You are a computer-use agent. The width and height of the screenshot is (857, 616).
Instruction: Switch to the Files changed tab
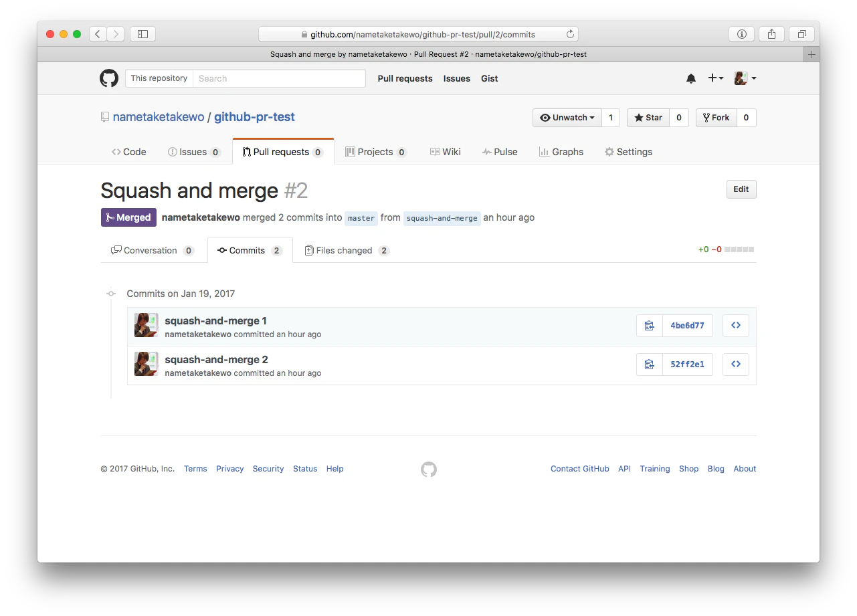347,250
